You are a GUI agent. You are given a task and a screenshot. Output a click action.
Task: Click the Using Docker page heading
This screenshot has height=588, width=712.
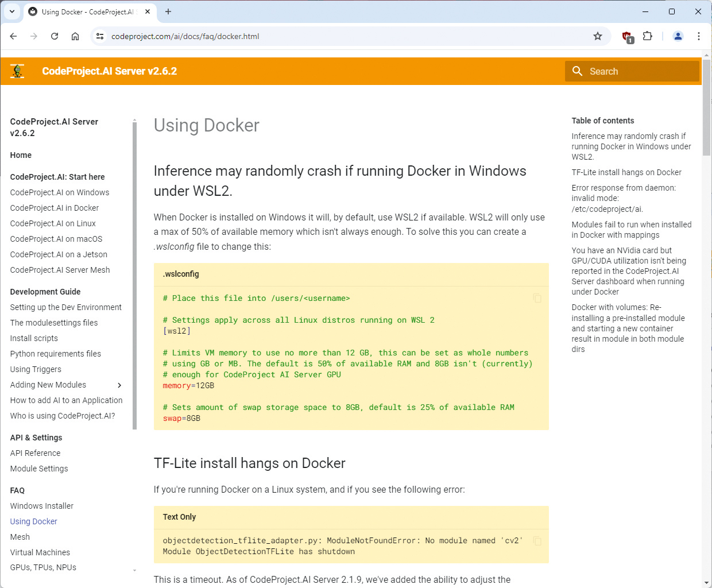coord(207,125)
